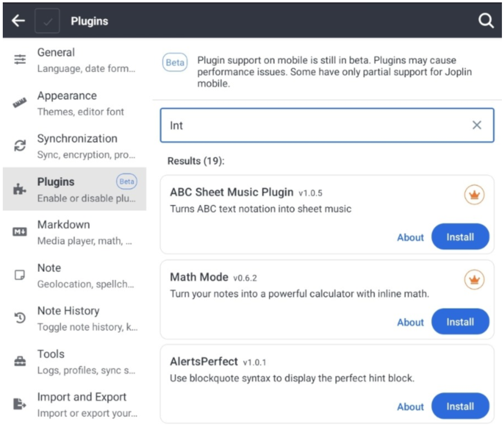Click the Synchronization arrows icon

(20, 146)
